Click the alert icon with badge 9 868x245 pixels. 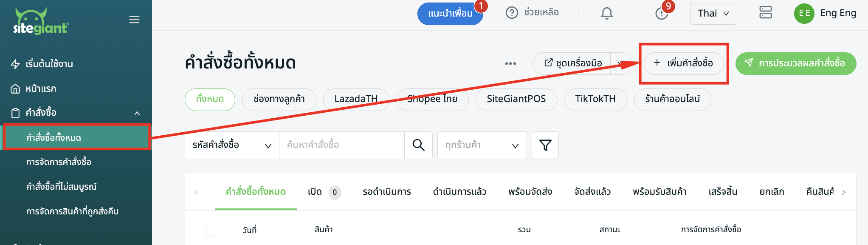662,13
